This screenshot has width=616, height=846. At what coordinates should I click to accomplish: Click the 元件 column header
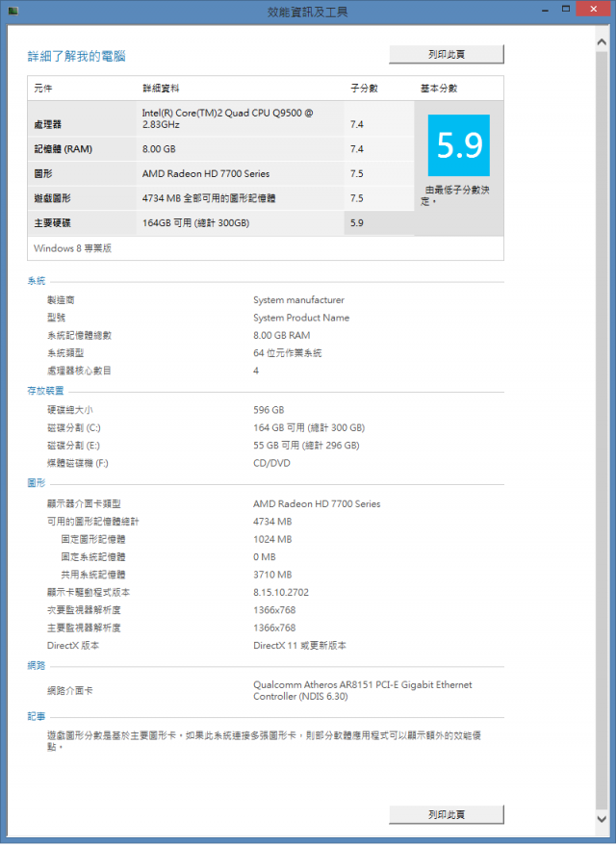tap(43, 89)
